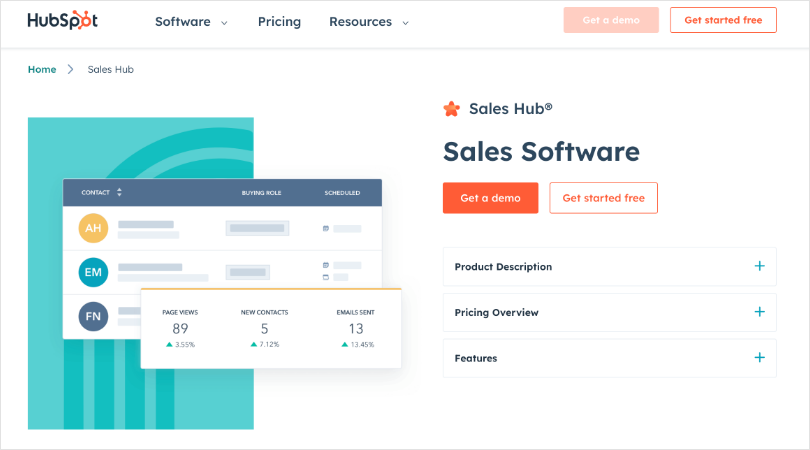Click the orange Get a demo button under Sales Software
Screen dimensions: 810x450
point(490,198)
